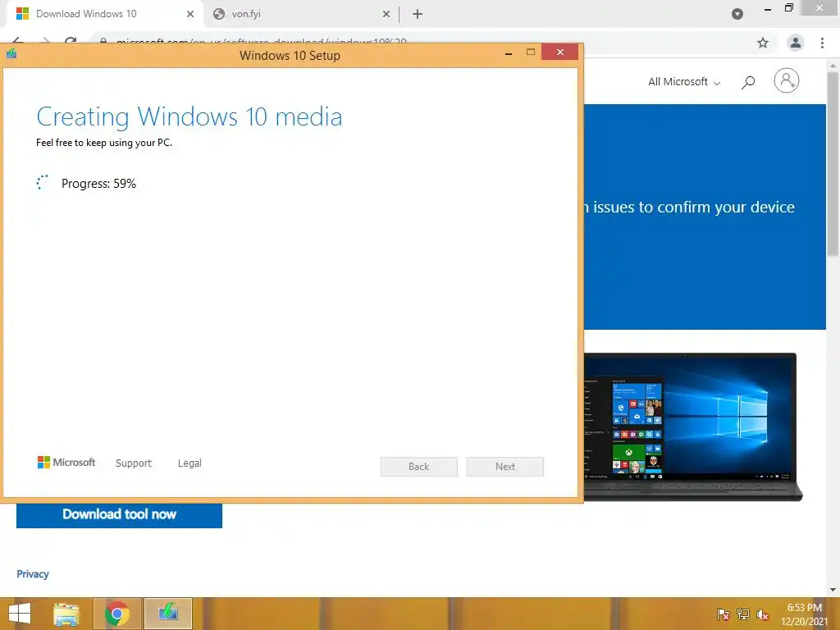The image size is (840, 630).
Task: Minimize the Windows 10 Setup window
Action: (x=509, y=52)
